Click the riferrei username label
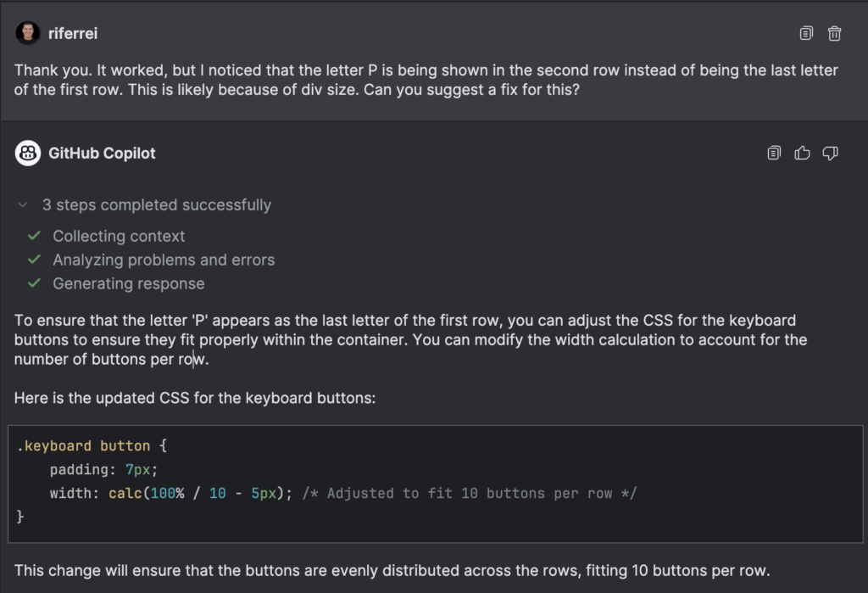This screenshot has height=593, width=868. pyautogui.click(x=73, y=33)
